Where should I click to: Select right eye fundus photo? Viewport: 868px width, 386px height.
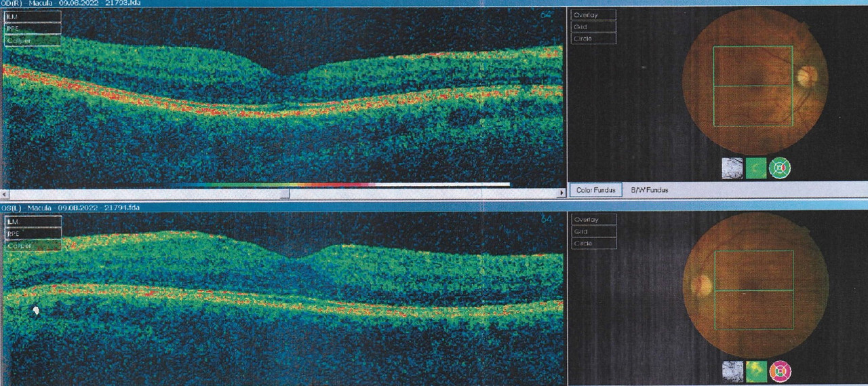pyautogui.click(x=755, y=80)
